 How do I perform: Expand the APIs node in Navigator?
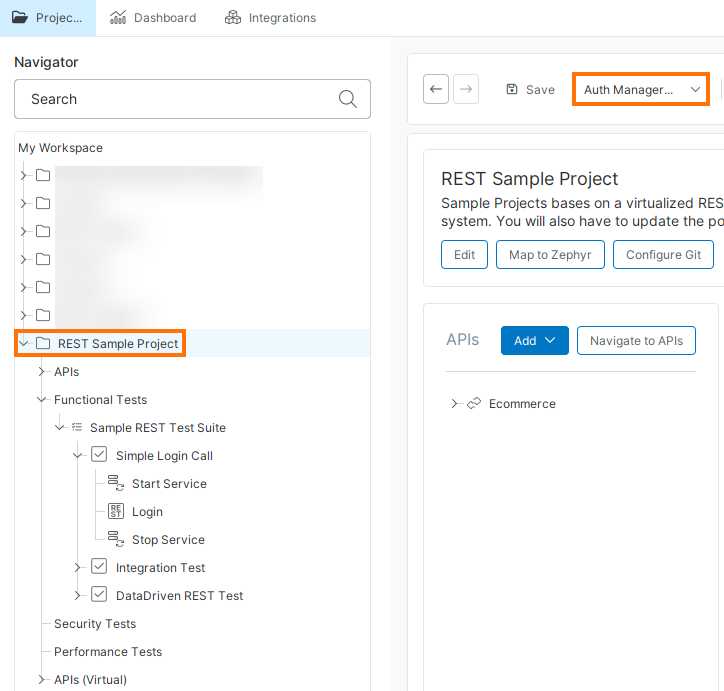(x=42, y=371)
